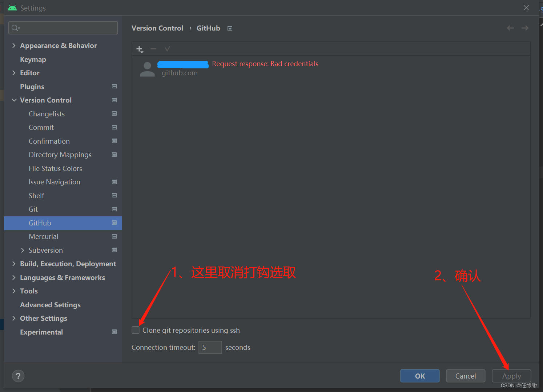This screenshot has height=392, width=543.
Task: Collapse the Version Control section
Action: [14, 100]
